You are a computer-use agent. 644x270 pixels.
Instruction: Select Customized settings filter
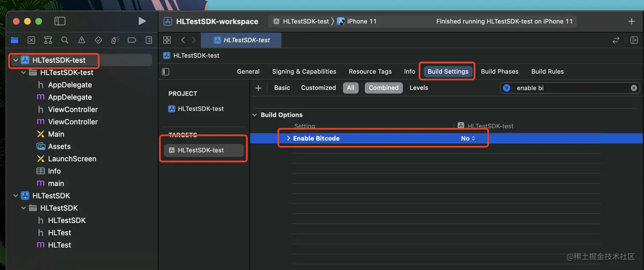tap(319, 88)
